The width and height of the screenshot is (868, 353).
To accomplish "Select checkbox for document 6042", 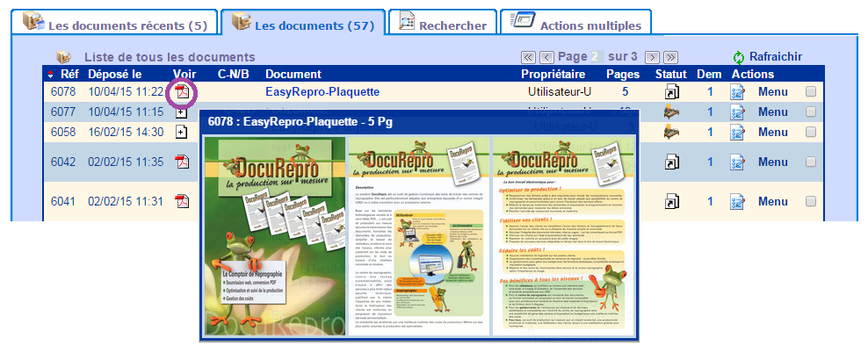I will tap(810, 161).
